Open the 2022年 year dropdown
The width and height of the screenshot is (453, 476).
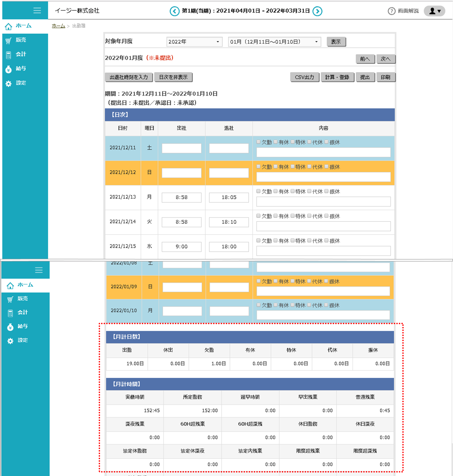click(x=194, y=42)
